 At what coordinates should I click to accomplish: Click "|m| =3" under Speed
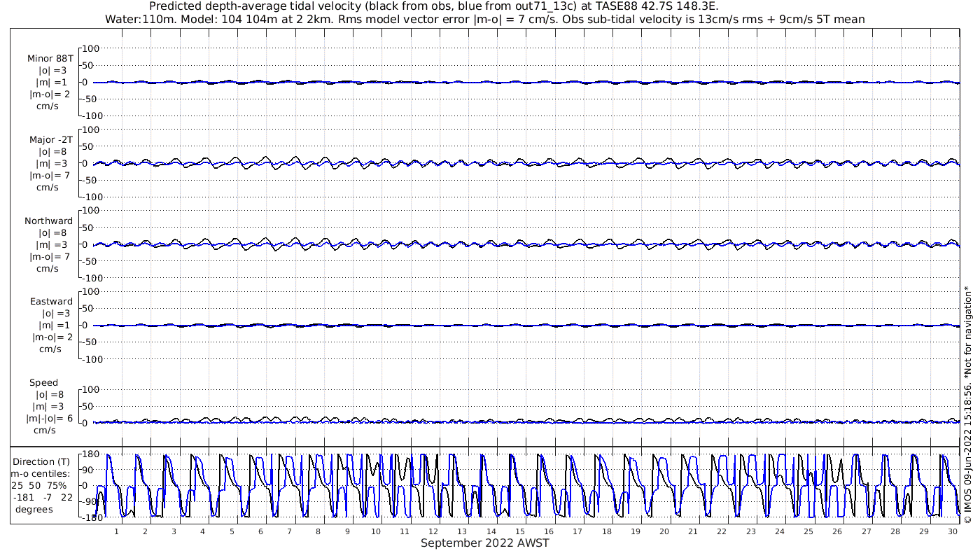click(48, 406)
